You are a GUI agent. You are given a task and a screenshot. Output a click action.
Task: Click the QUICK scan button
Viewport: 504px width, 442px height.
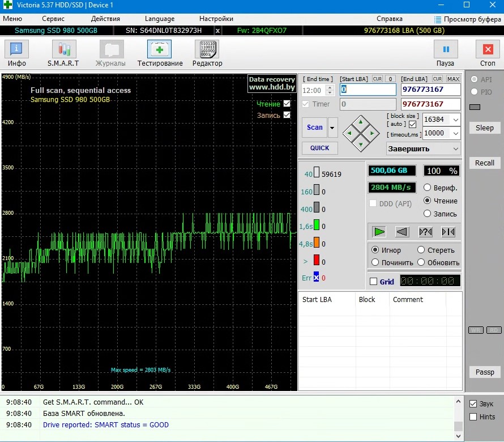click(319, 148)
